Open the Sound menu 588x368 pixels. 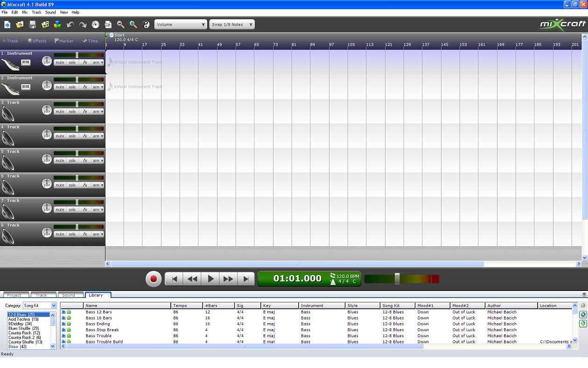click(x=50, y=12)
